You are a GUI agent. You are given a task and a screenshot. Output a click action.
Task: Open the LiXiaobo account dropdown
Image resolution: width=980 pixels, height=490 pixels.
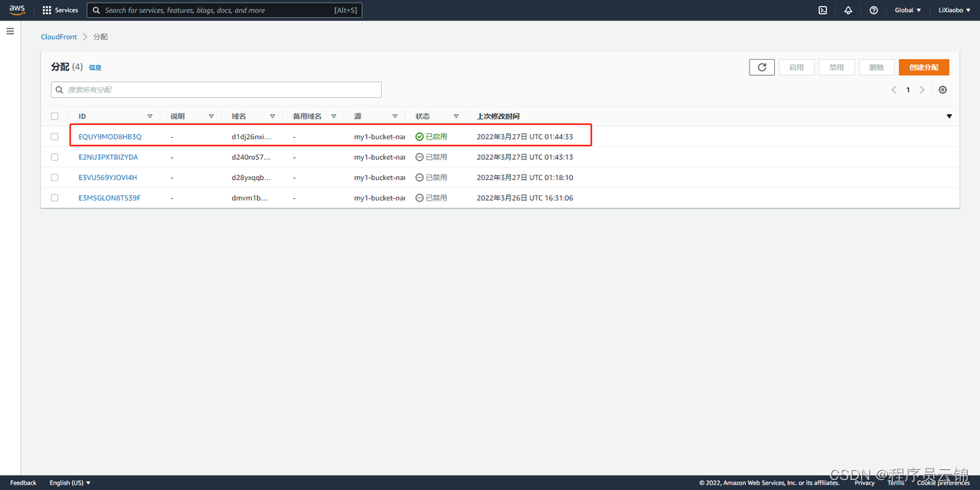click(x=953, y=10)
